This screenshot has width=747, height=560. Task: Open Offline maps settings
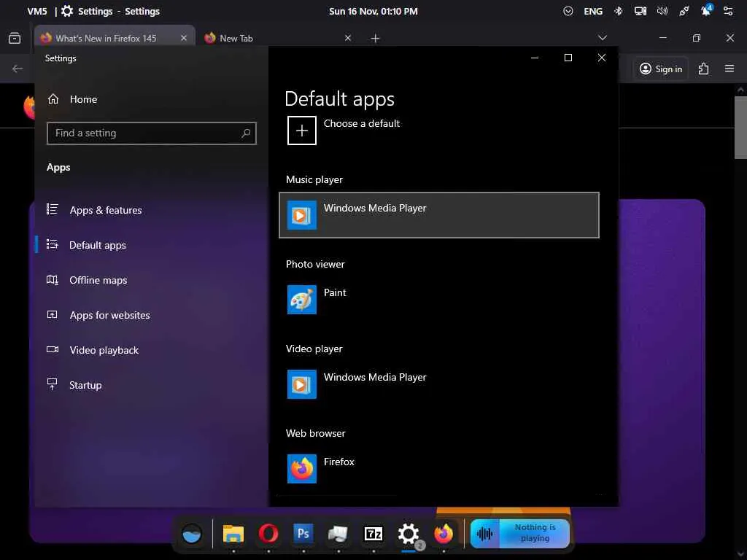pyautogui.click(x=98, y=280)
